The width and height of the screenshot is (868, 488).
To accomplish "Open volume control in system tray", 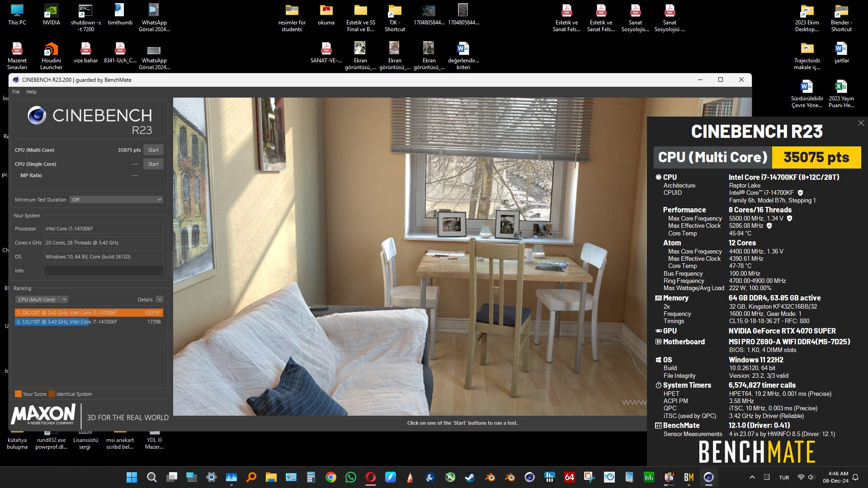I will tap(811, 477).
